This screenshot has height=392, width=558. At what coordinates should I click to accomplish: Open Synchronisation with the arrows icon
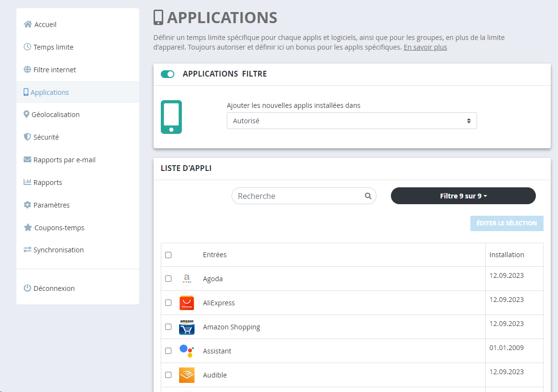pyautogui.click(x=27, y=249)
